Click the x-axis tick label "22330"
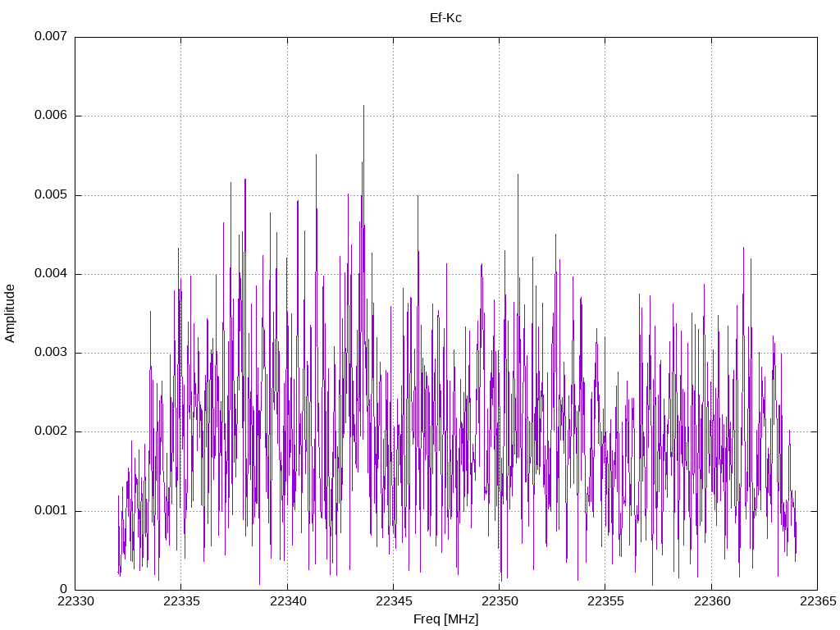840x630 pixels. (x=75, y=601)
